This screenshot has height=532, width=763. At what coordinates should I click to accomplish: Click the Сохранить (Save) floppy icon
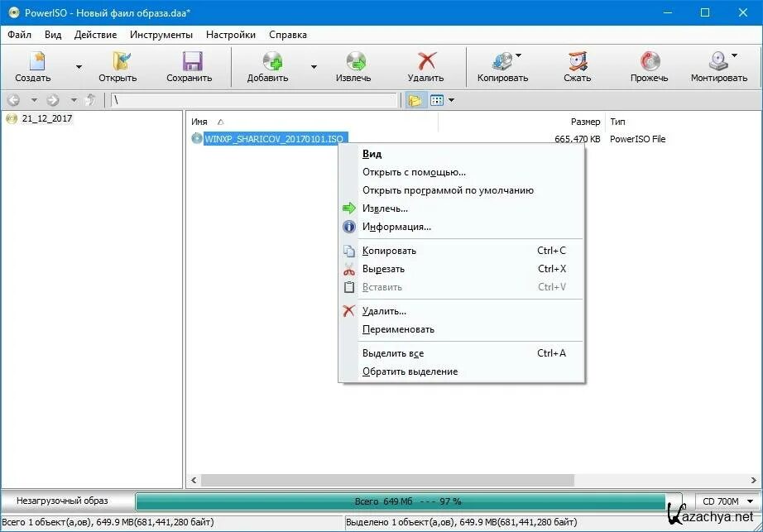pos(192,62)
